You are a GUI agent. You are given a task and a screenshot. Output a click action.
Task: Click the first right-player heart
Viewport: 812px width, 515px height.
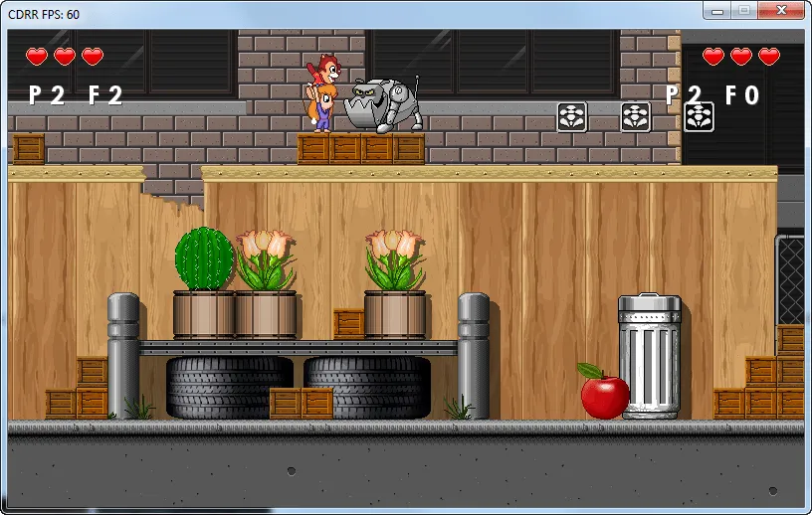tap(713, 56)
